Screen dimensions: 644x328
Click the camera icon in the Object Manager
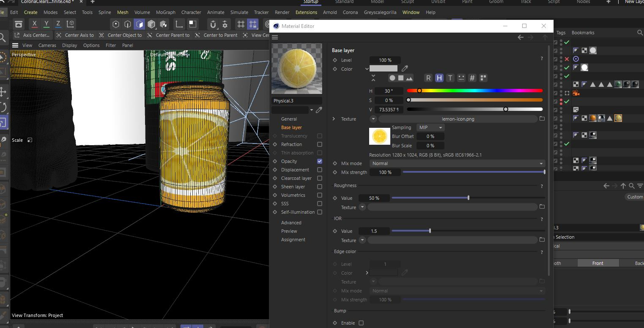(x=575, y=93)
